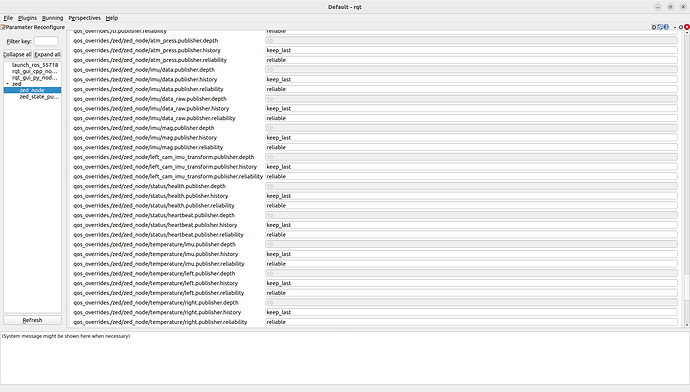Image resolution: width=690 pixels, height=392 pixels.
Task: Edit imu/mag.publisher.history value field
Action: [x=471, y=137]
